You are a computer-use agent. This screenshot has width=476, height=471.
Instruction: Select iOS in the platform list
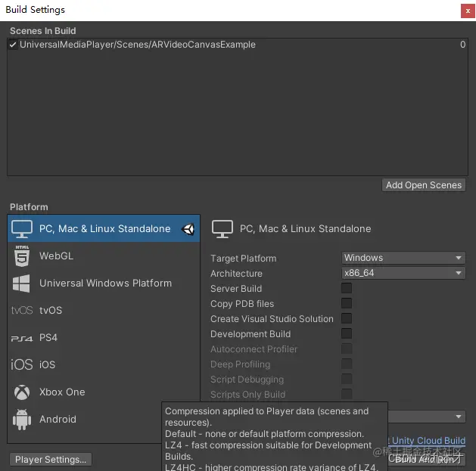click(x=104, y=364)
